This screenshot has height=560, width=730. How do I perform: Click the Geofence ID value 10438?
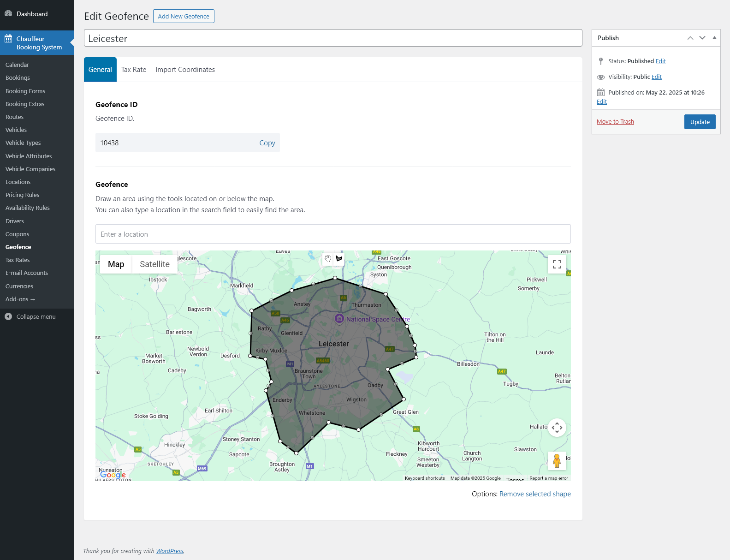[x=109, y=143]
